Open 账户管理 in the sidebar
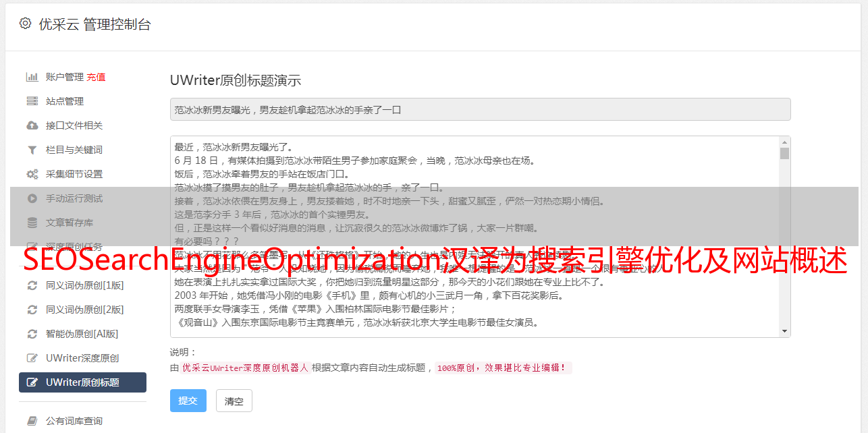Viewport: 868px width, 433px height. [65, 77]
